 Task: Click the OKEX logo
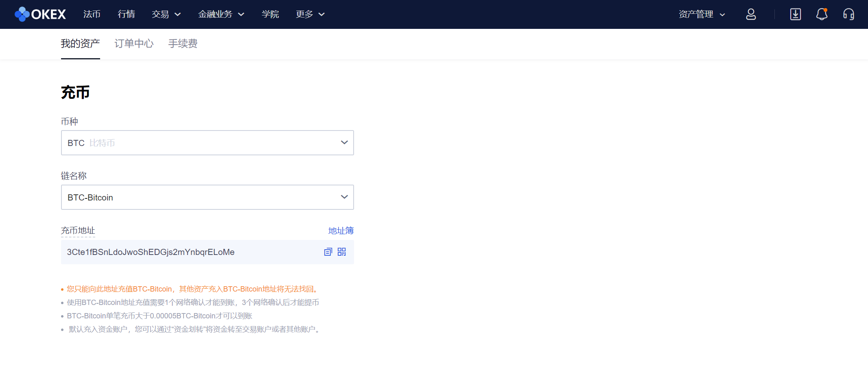tap(40, 14)
